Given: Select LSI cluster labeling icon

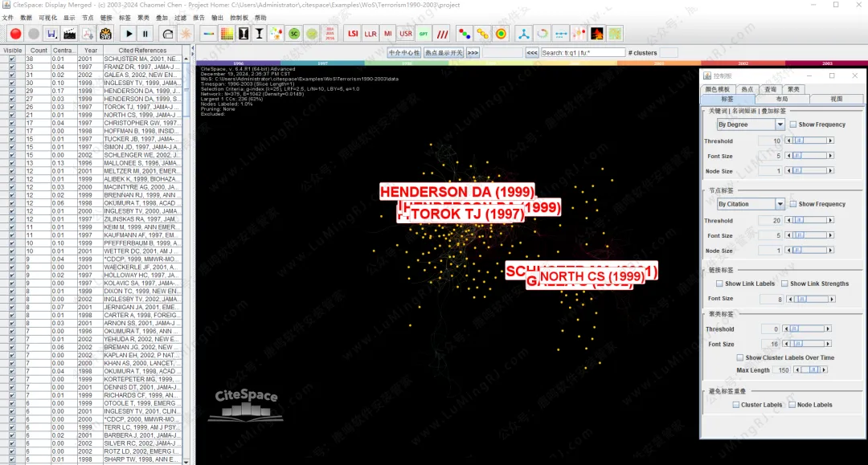Looking at the screenshot, I should [x=352, y=34].
